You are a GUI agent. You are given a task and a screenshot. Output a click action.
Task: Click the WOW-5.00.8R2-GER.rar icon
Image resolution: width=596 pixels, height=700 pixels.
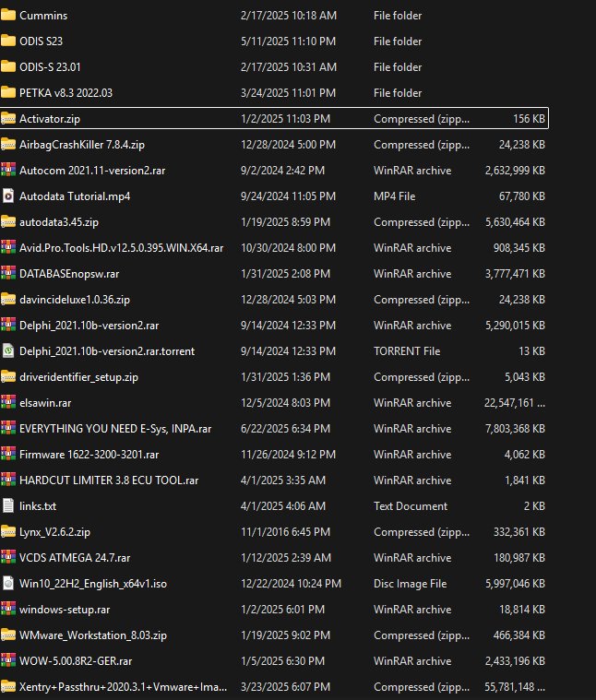(x=8, y=660)
